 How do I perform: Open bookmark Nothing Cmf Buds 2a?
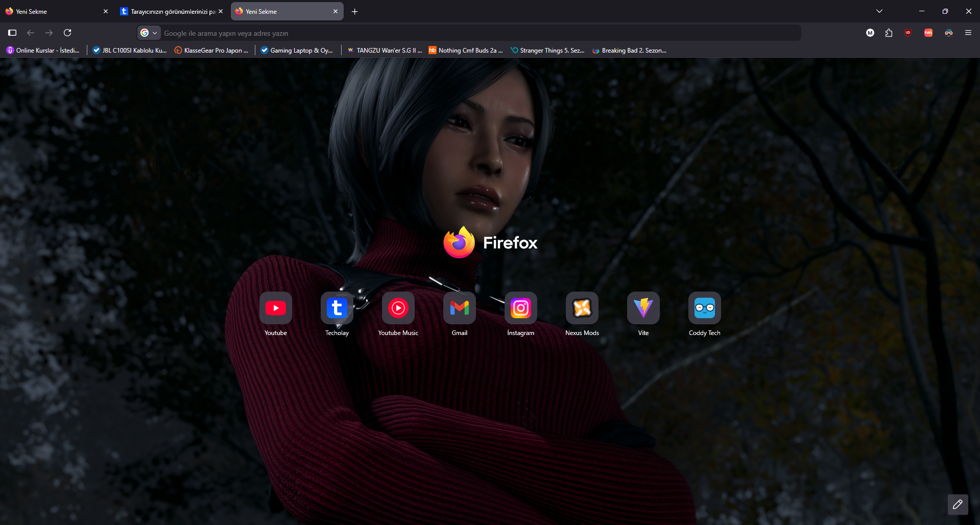click(x=466, y=50)
